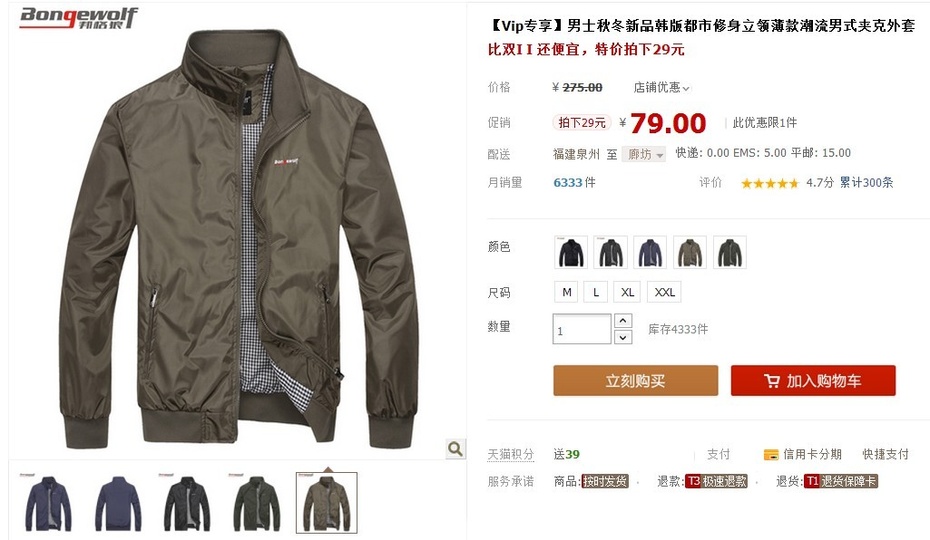
Task: Click the quantity input field
Action: (581, 329)
